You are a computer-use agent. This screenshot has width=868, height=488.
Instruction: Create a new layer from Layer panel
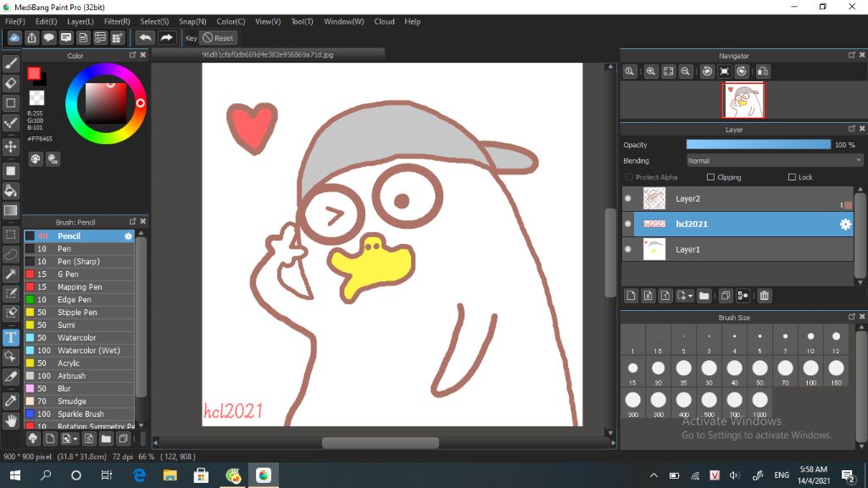631,296
